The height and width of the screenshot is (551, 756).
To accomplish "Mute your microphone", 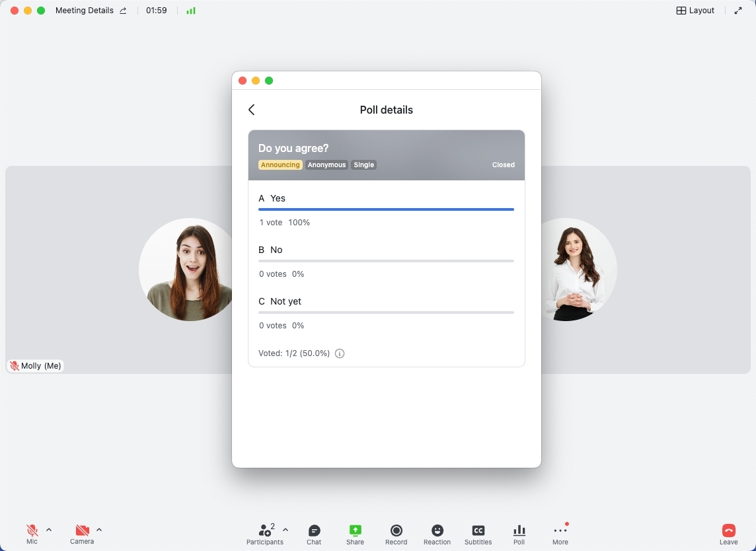I will [x=31, y=530].
